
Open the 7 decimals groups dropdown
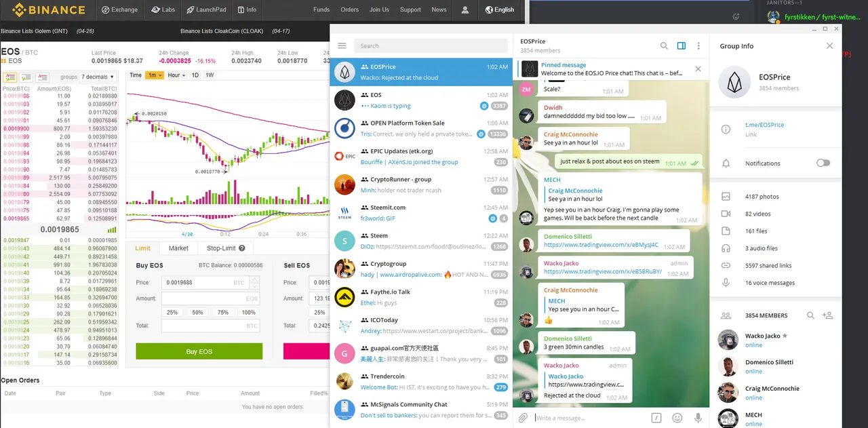pos(98,77)
